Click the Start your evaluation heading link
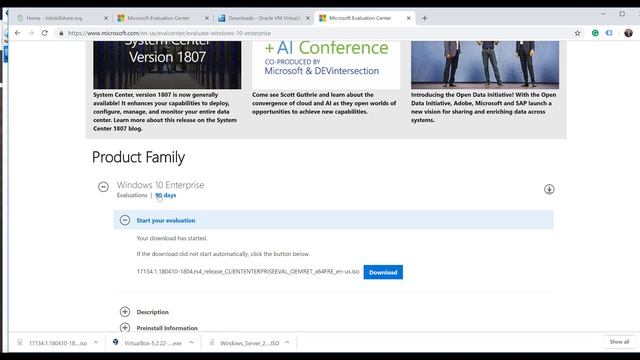The width and height of the screenshot is (640, 360). click(x=166, y=220)
